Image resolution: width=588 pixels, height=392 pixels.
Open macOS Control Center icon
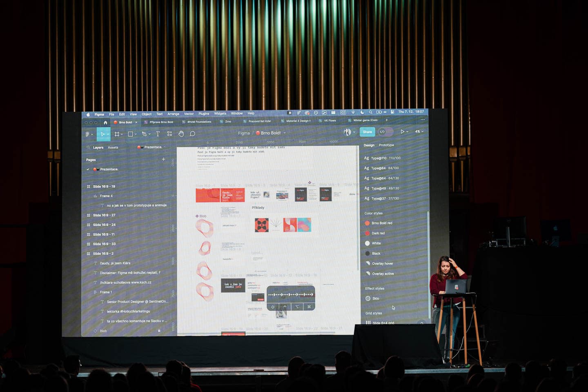point(392,112)
